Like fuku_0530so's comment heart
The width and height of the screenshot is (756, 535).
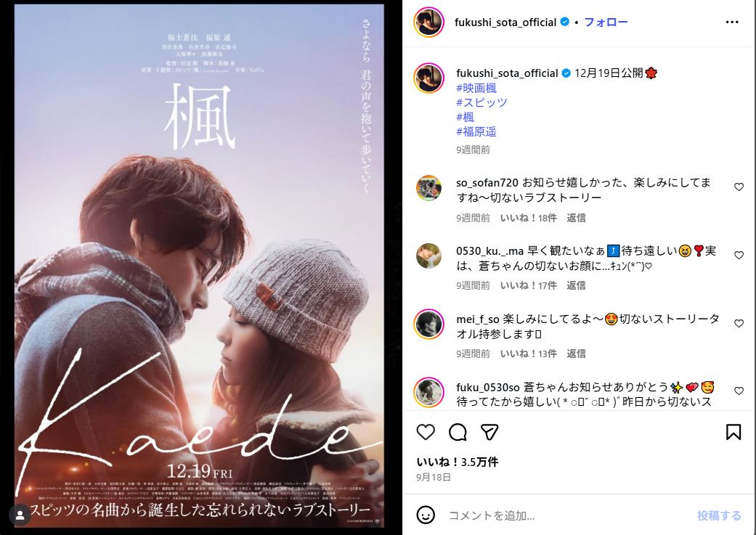[x=739, y=391]
